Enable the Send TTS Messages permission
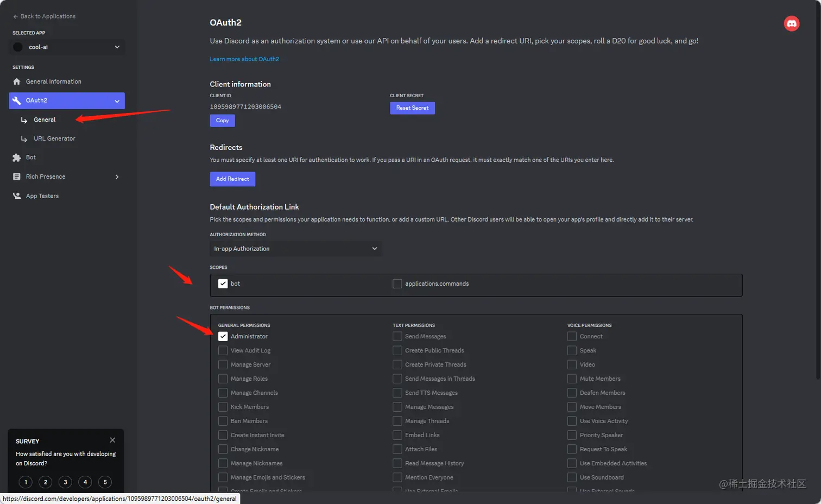 click(397, 393)
